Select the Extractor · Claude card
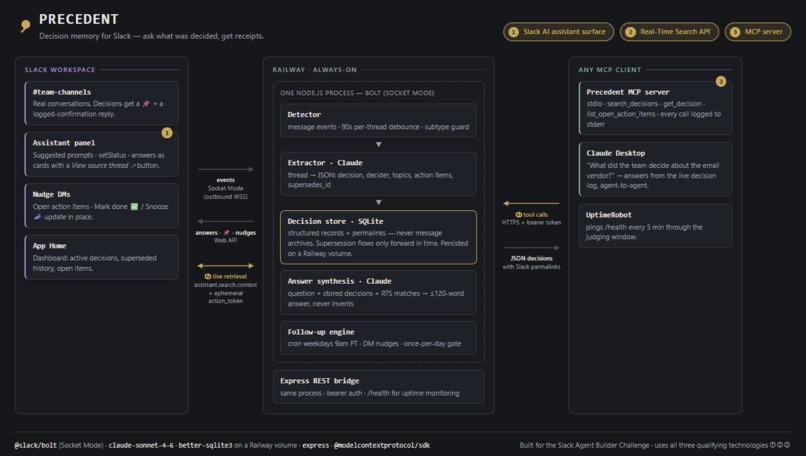This screenshot has width=806, height=456. [x=378, y=174]
